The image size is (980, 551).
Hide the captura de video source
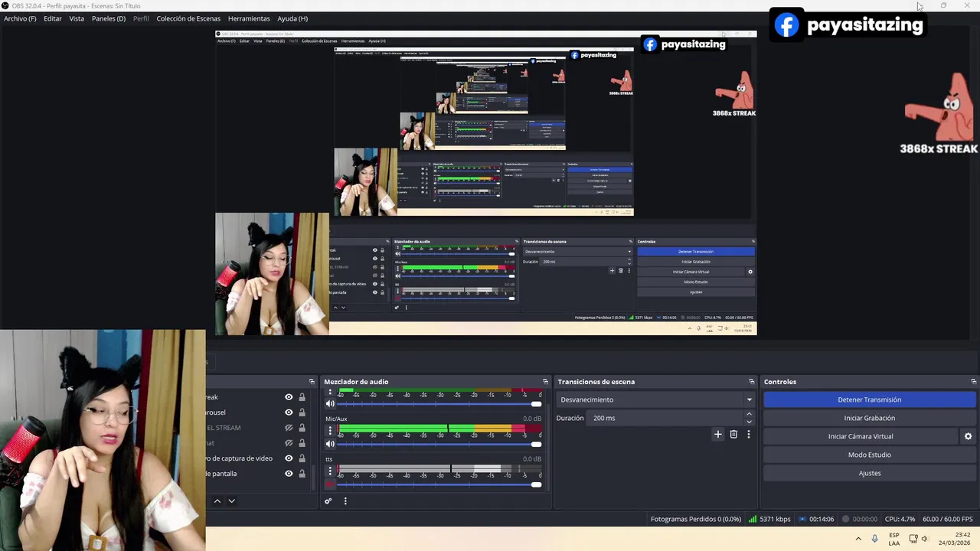click(289, 458)
